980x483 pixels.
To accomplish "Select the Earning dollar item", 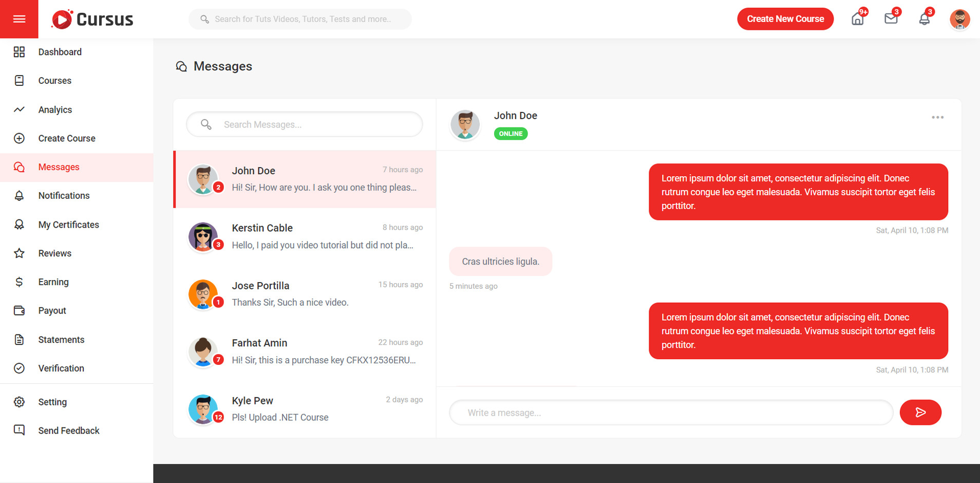I will tap(53, 282).
